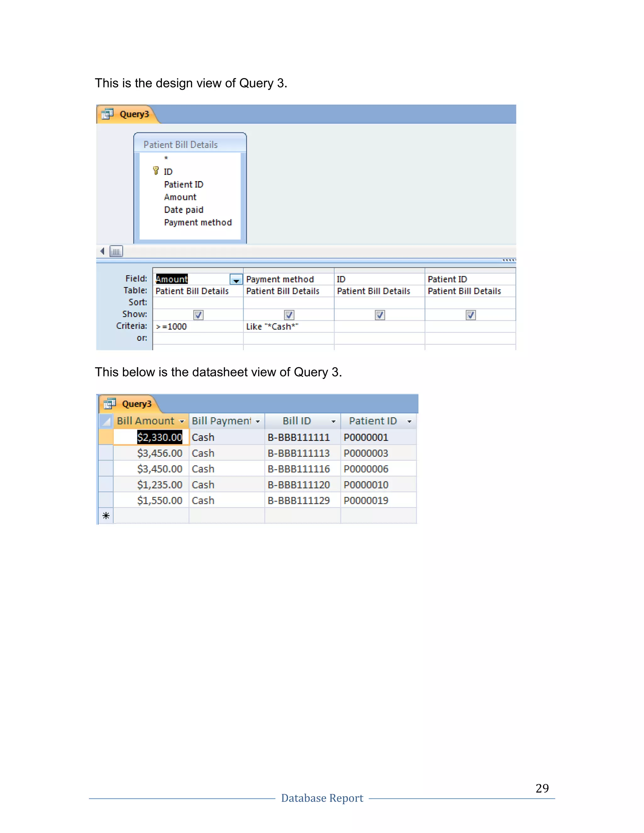The height and width of the screenshot is (833, 644).
Task: Click the Query3 tab icon in design view
Action: coord(108,114)
